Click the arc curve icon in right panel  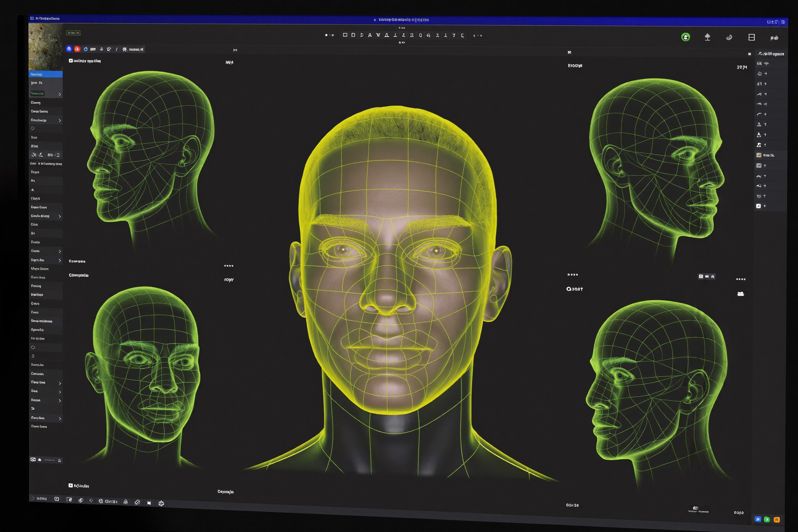[x=759, y=114]
